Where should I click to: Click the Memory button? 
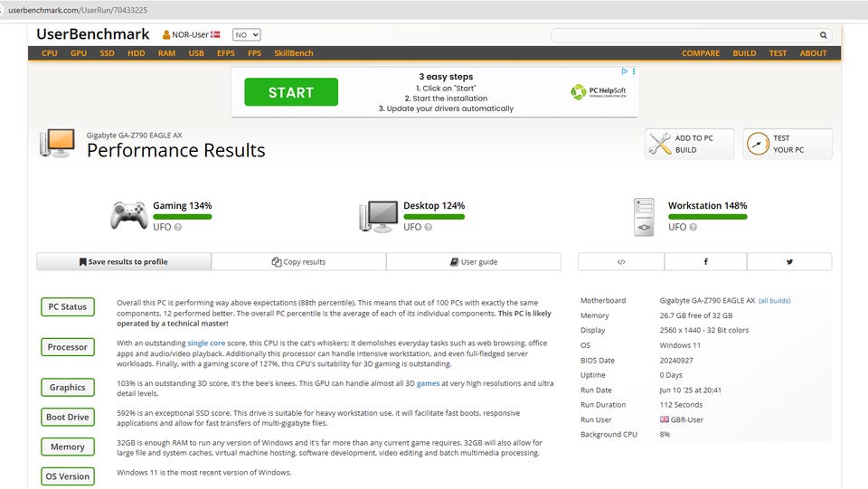(68, 447)
